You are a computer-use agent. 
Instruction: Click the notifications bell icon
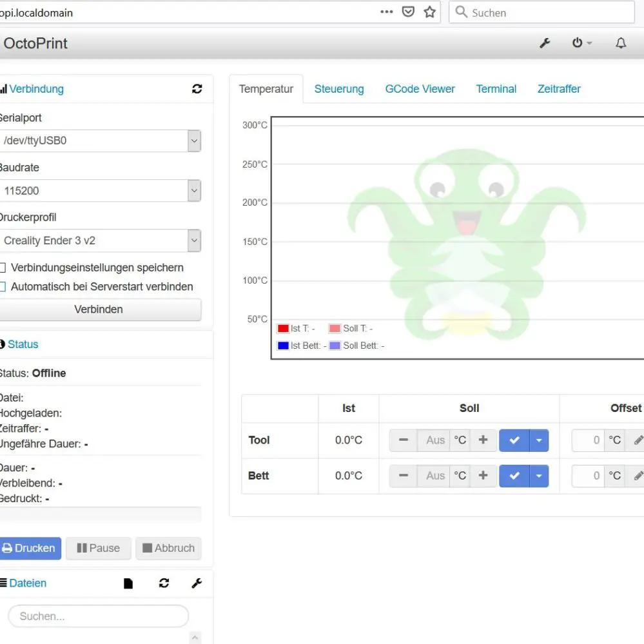click(x=621, y=43)
